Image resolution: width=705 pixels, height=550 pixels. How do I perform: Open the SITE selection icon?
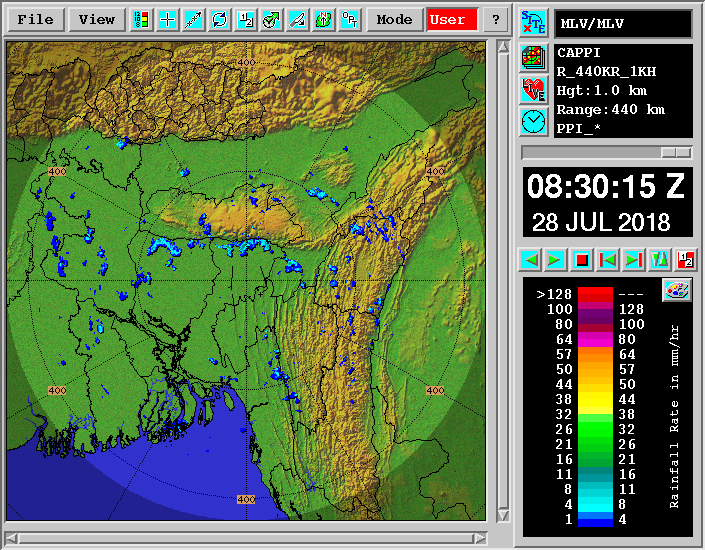click(533, 23)
